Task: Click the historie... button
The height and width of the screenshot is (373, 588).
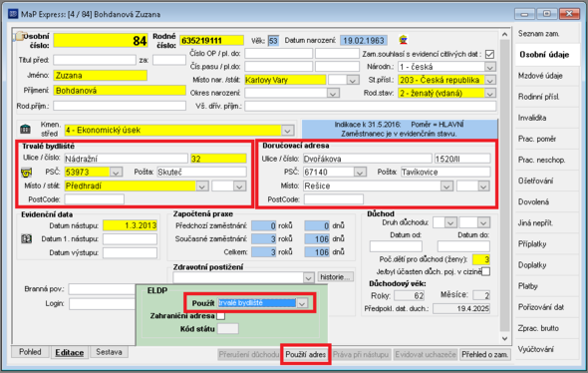Action: (x=335, y=277)
